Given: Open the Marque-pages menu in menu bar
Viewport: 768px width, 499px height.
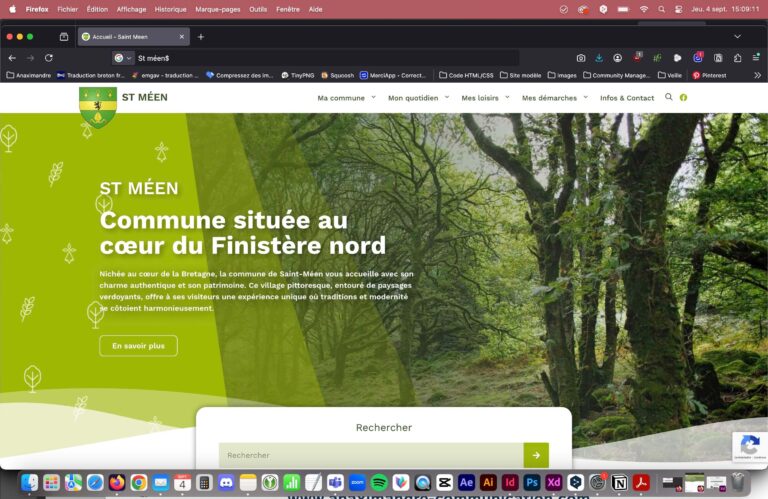Looking at the screenshot, I should pyautogui.click(x=217, y=9).
